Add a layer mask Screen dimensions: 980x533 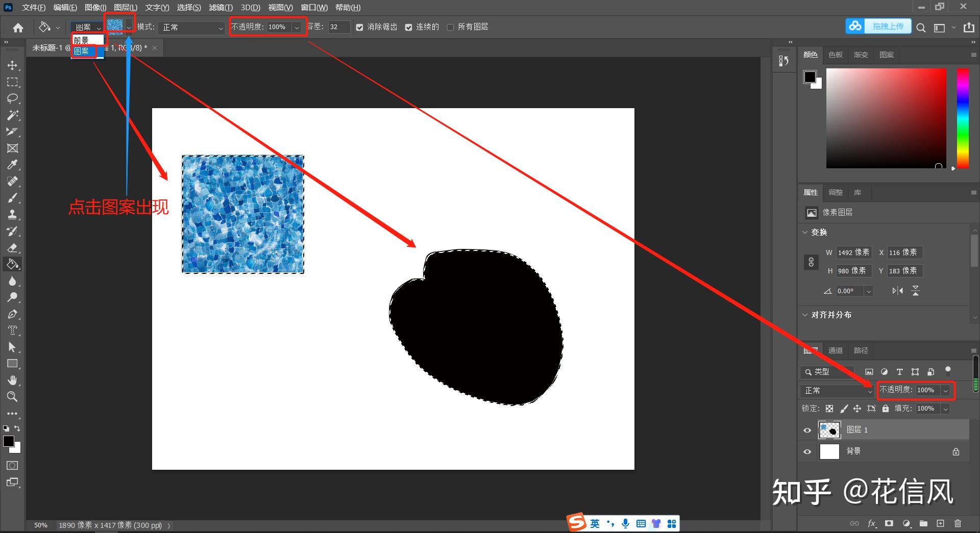click(889, 523)
